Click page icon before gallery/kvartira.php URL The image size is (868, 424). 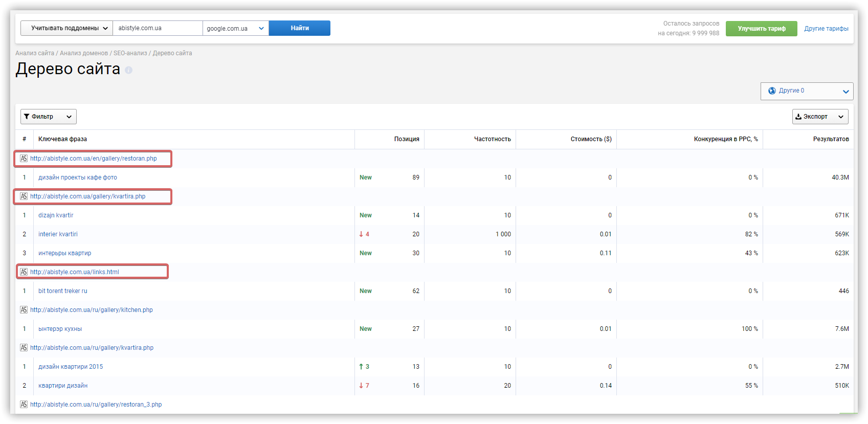[24, 196]
